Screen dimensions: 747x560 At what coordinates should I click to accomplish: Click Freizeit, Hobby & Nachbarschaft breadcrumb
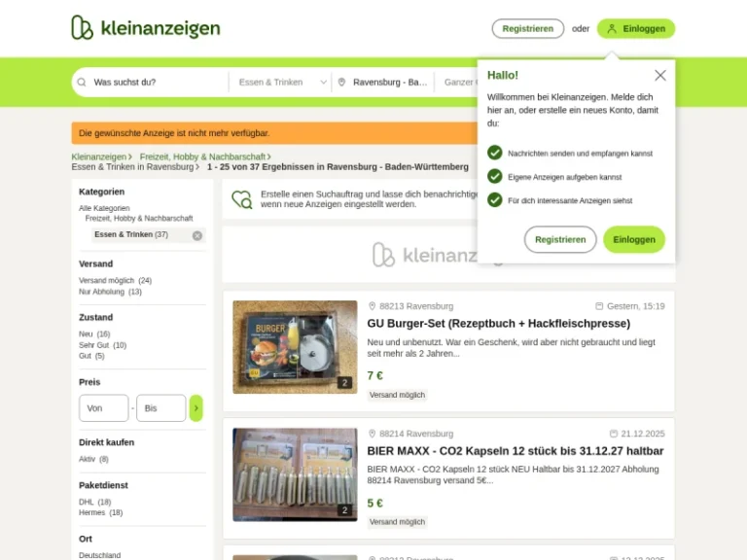point(202,157)
